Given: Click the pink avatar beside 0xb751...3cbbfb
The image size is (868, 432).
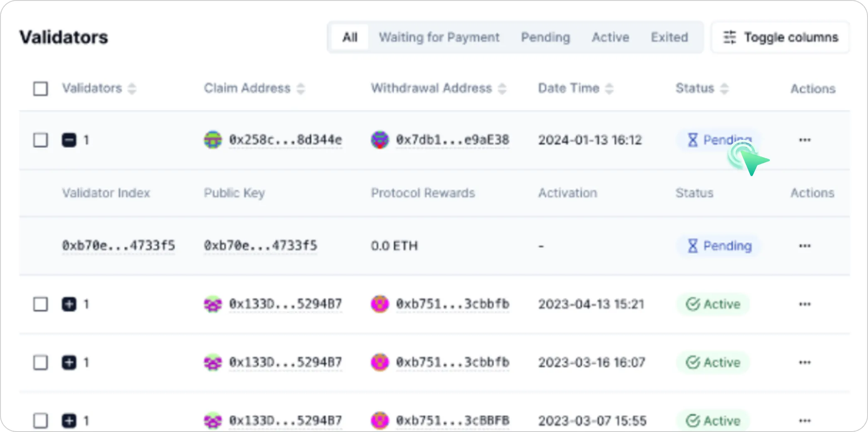Looking at the screenshot, I should tap(380, 304).
